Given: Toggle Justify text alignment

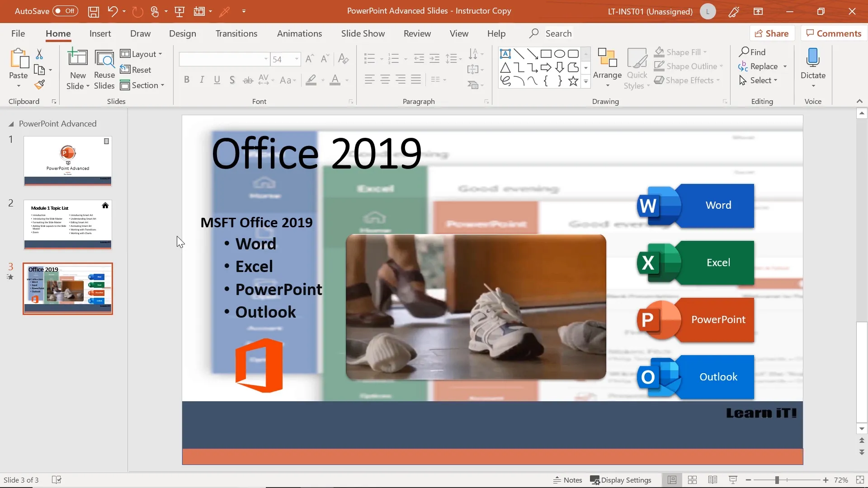Looking at the screenshot, I should 416,80.
